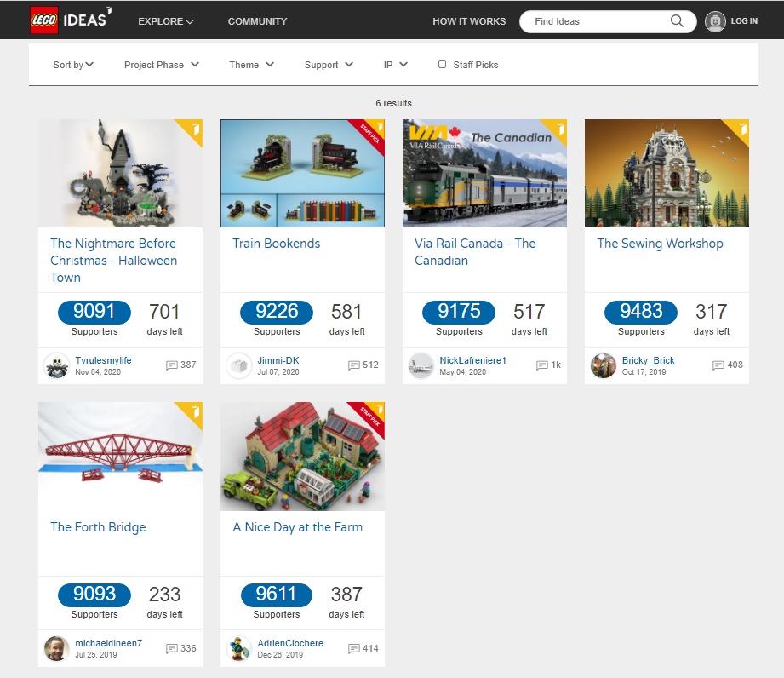This screenshot has width=784, height=678.
Task: Click the comments icon on Forth Bridge card
Action: 171,648
